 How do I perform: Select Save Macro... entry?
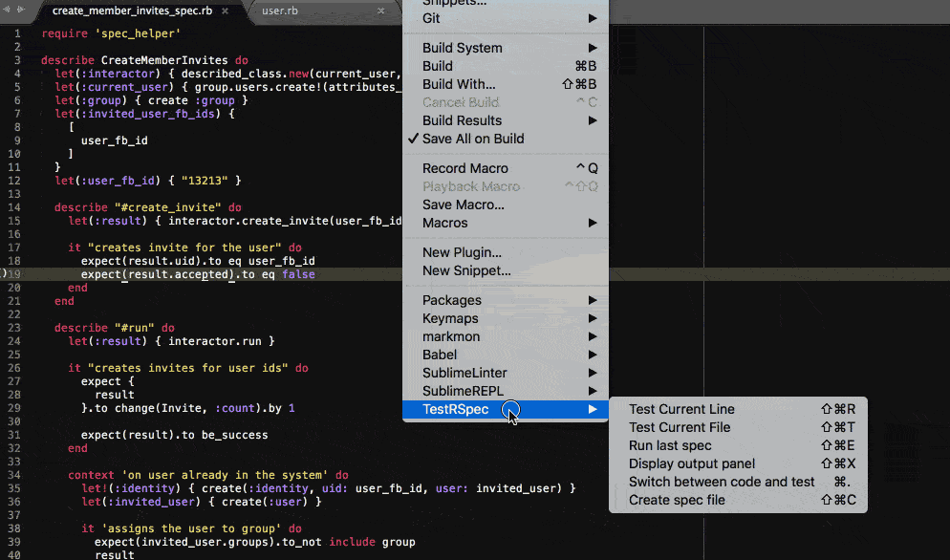506,205
